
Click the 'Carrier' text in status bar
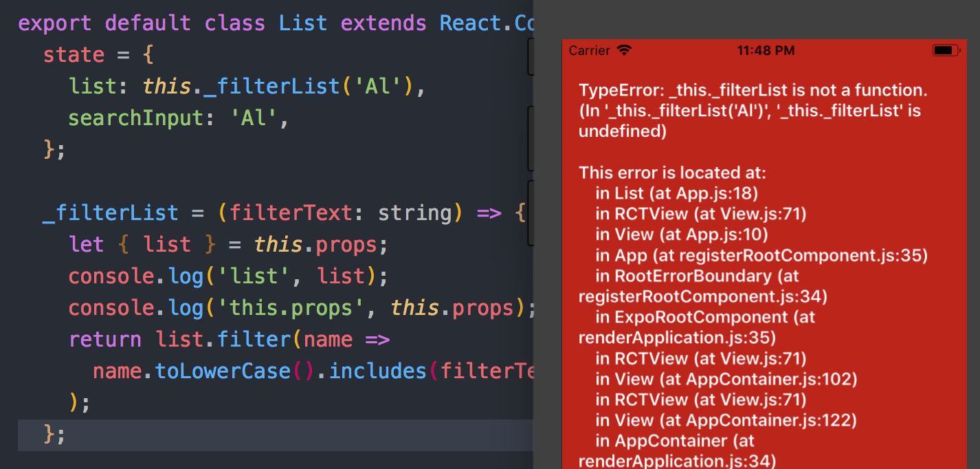(589, 50)
